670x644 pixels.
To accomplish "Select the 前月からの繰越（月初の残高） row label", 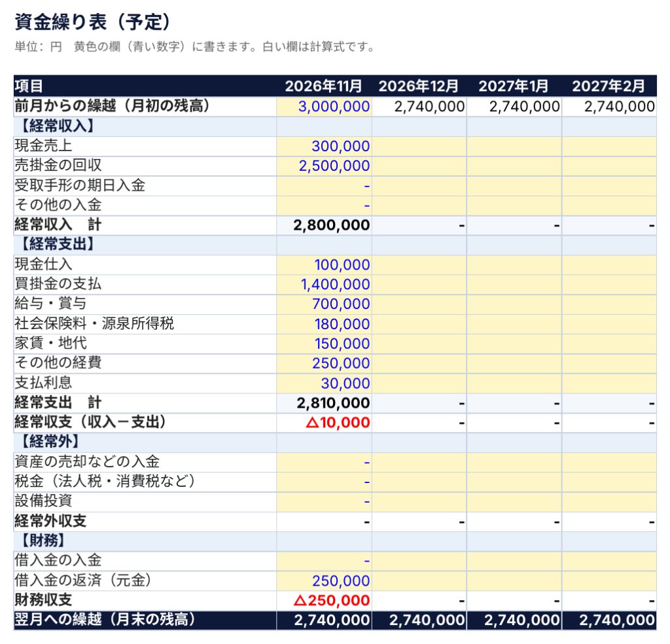I will tap(112, 106).
